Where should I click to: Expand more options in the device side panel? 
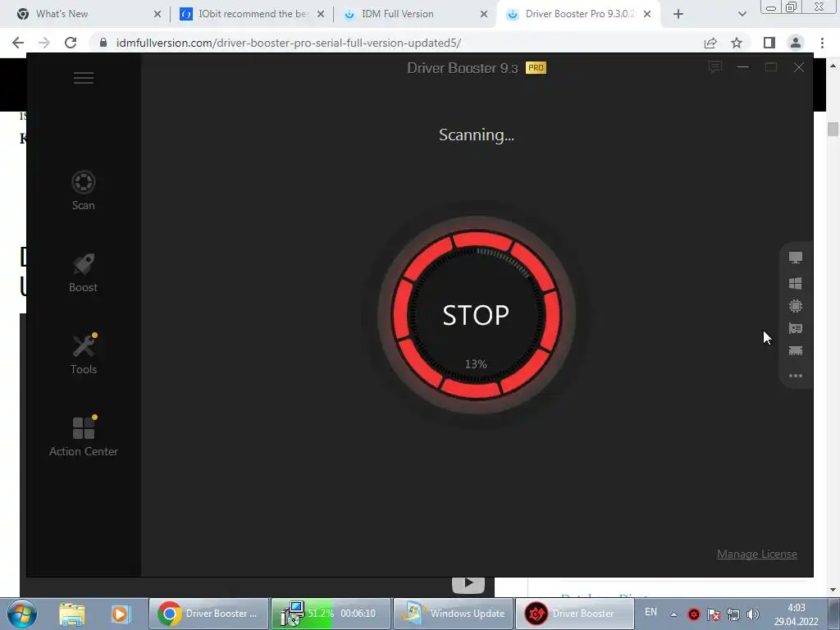click(x=796, y=376)
